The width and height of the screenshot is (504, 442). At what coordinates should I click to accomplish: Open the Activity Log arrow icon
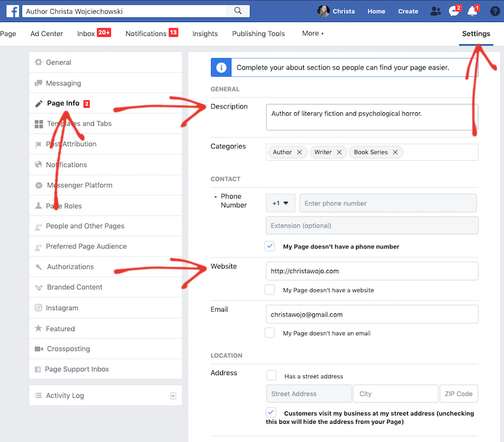tap(173, 396)
